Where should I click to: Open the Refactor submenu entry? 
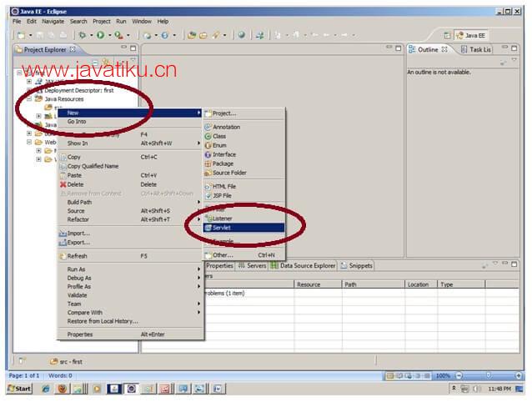click(130, 219)
